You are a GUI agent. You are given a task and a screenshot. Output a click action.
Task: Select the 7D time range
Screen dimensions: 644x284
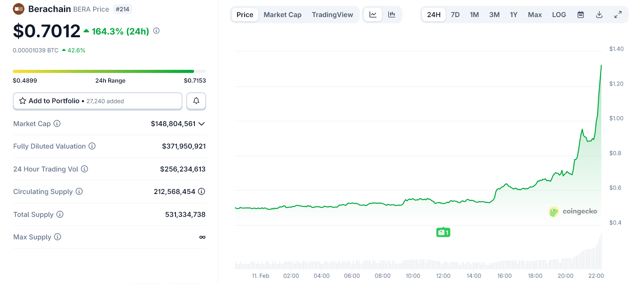(x=455, y=15)
